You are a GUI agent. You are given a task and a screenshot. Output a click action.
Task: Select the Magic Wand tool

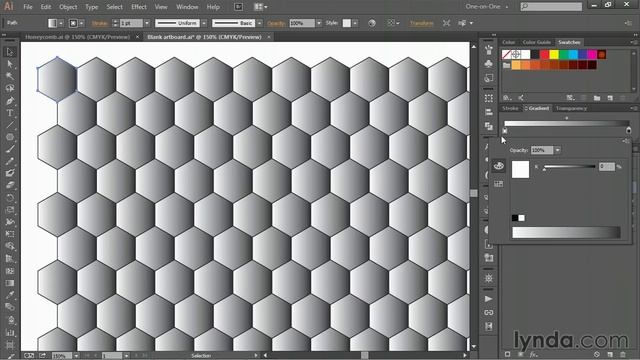click(x=10, y=76)
